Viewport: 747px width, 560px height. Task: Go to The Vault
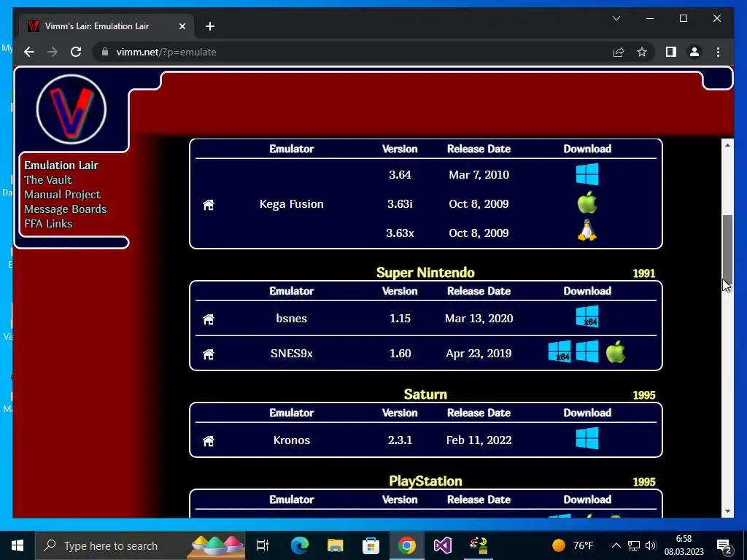[47, 180]
